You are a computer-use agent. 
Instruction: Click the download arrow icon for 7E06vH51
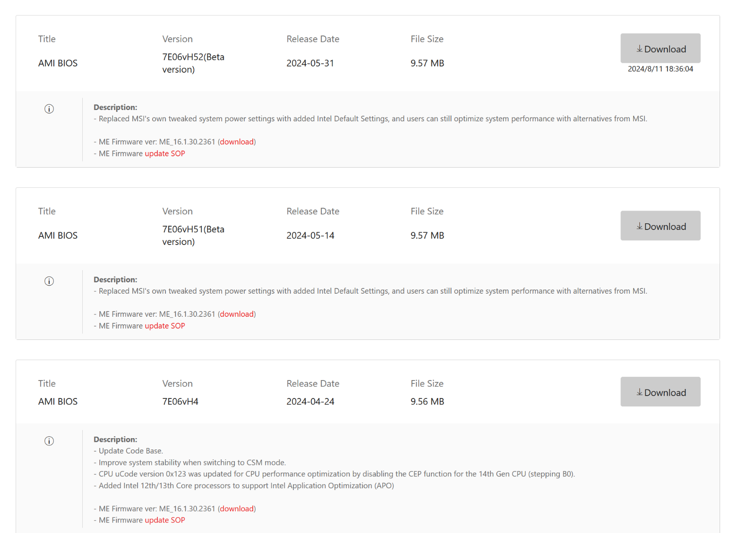(x=639, y=226)
